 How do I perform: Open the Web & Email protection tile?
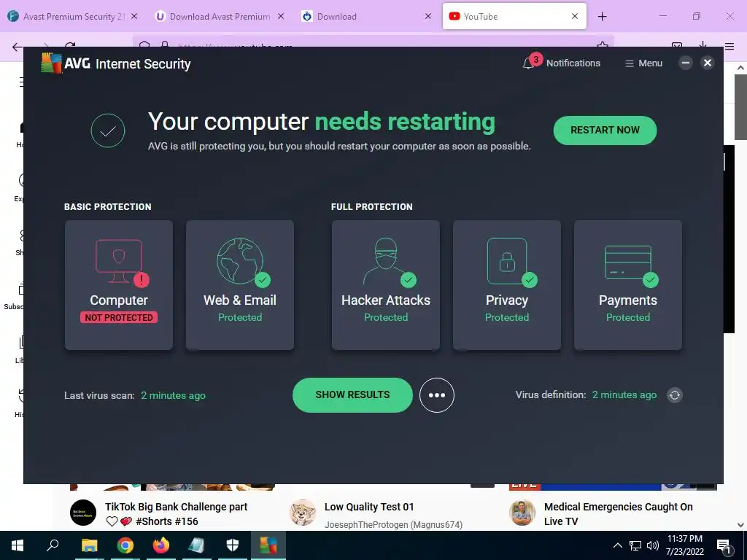point(239,285)
